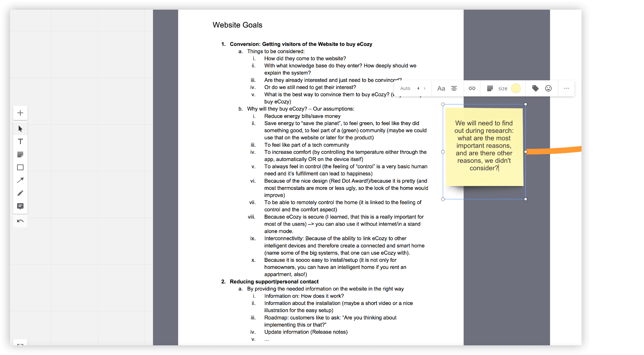The width and height of the screenshot is (644, 355).
Task: Add a link to the sticky note
Action: click(472, 88)
